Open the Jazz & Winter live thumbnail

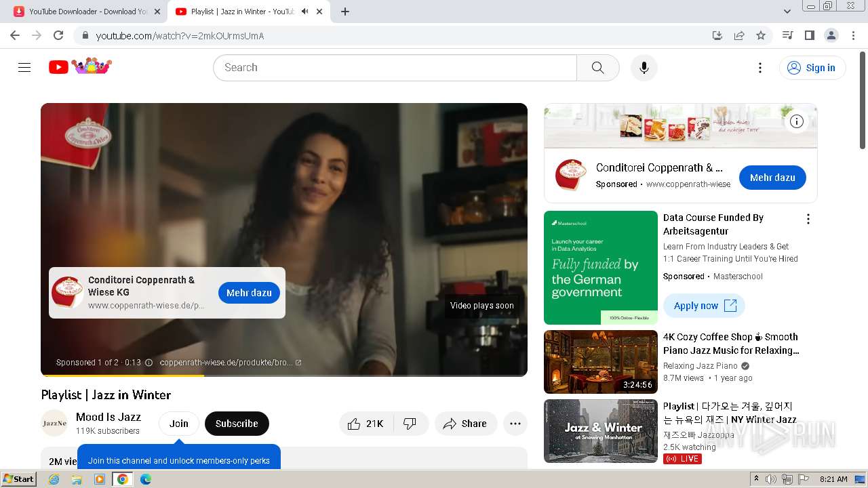[601, 431]
